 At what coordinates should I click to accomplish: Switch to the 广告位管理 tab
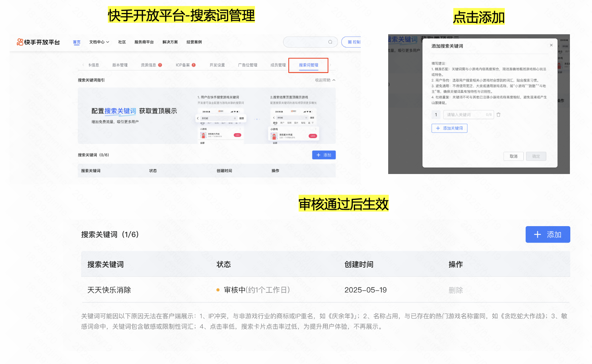(x=248, y=65)
